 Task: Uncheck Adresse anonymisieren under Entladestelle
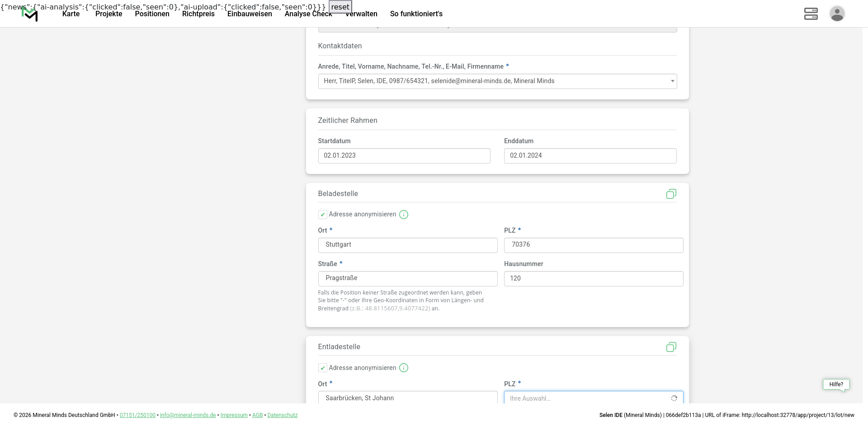tap(323, 368)
